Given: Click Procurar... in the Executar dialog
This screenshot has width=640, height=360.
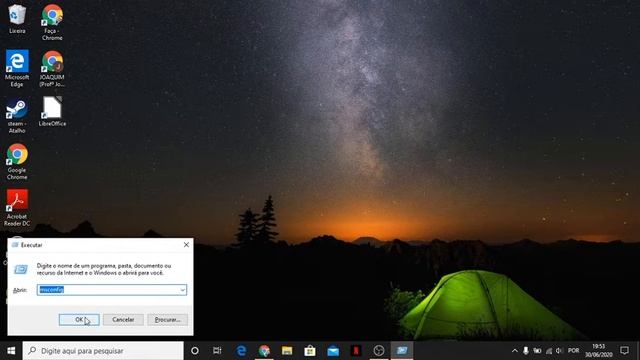Looking at the screenshot, I should 167,320.
